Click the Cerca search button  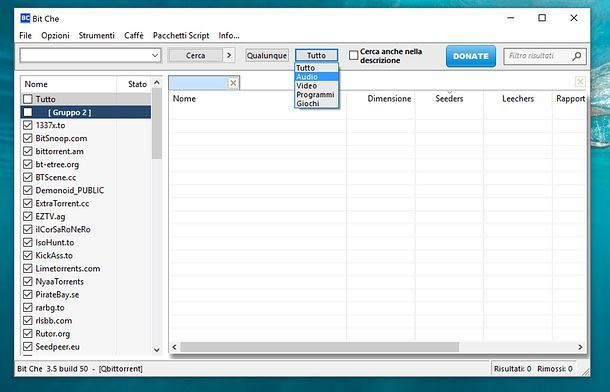tap(195, 56)
